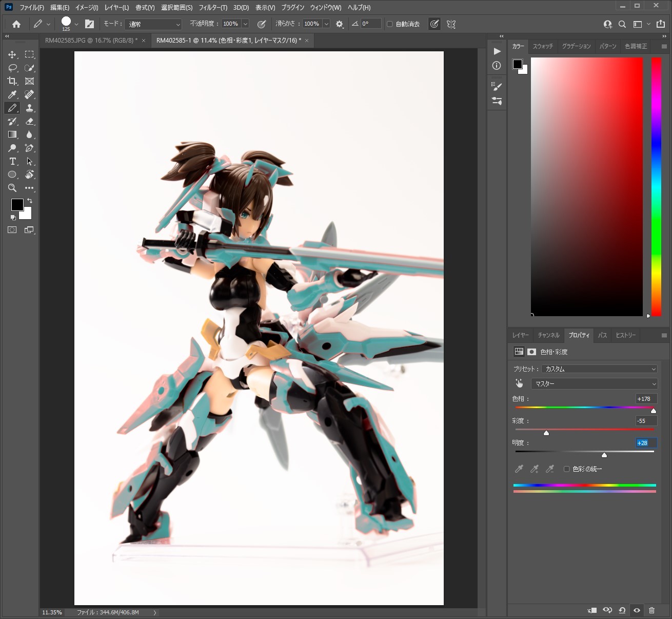Expand the 滑らかさ smoothing dropdown

326,24
